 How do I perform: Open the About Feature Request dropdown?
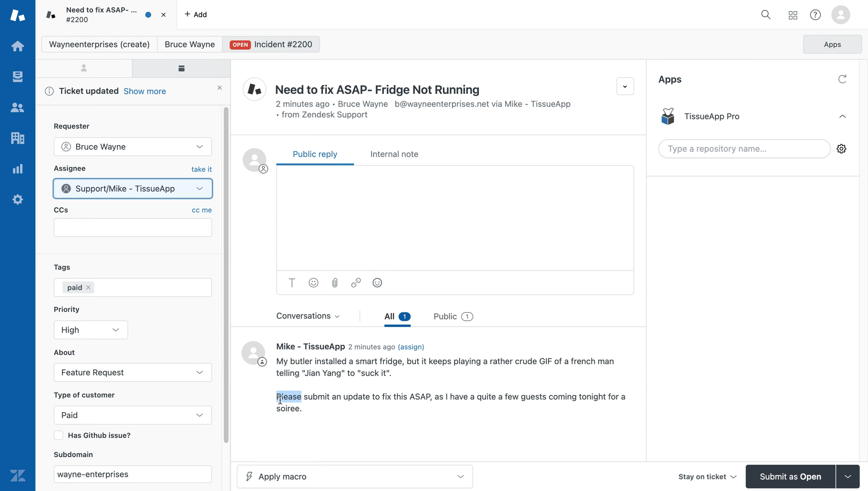pyautogui.click(x=133, y=372)
